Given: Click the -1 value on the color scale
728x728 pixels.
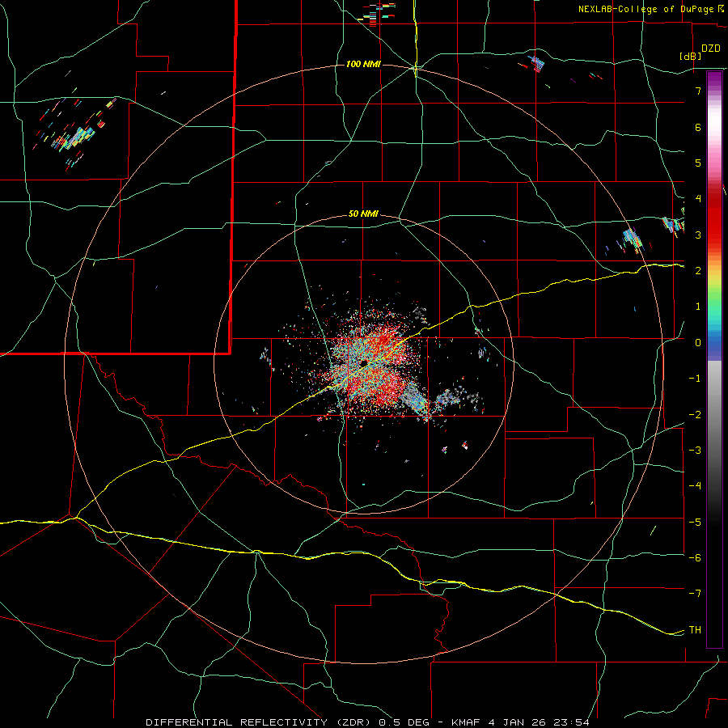Looking at the screenshot, I should click(695, 379).
